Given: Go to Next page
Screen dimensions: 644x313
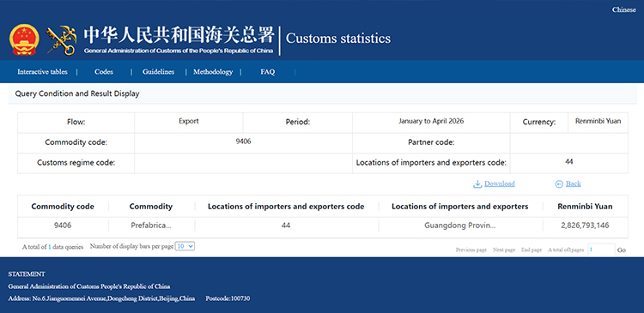Looking at the screenshot, I should (x=504, y=250).
